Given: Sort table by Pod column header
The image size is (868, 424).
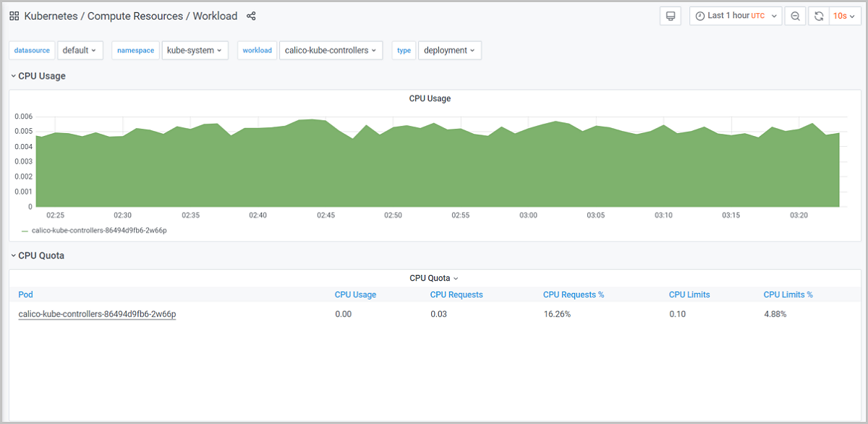Looking at the screenshot, I should pyautogui.click(x=25, y=294).
